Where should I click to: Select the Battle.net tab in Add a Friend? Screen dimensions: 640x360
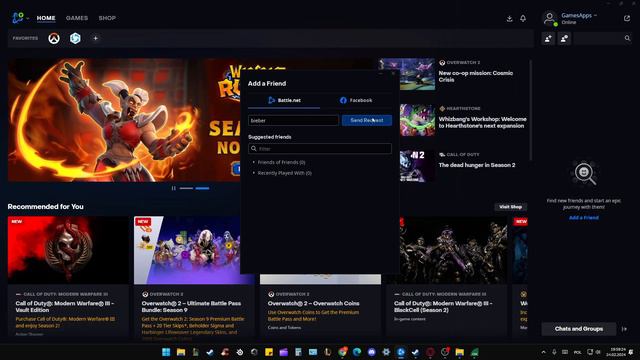coord(284,100)
